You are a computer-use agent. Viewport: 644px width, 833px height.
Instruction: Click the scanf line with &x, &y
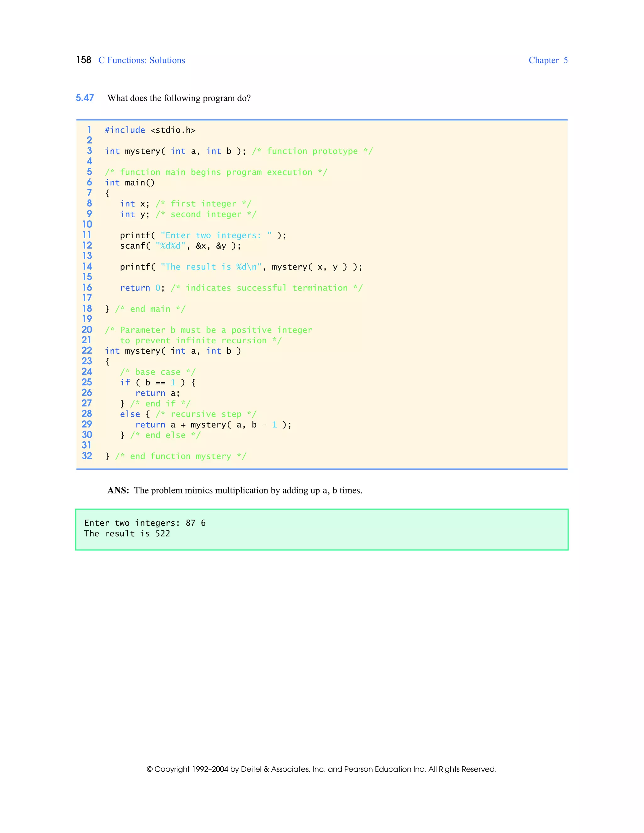(180, 246)
